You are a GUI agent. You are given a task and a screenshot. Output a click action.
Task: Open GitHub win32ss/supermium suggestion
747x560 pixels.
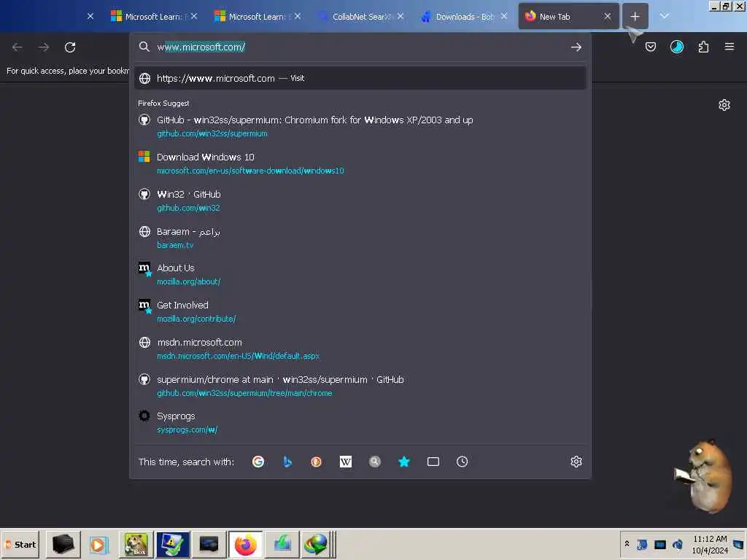tap(360, 126)
